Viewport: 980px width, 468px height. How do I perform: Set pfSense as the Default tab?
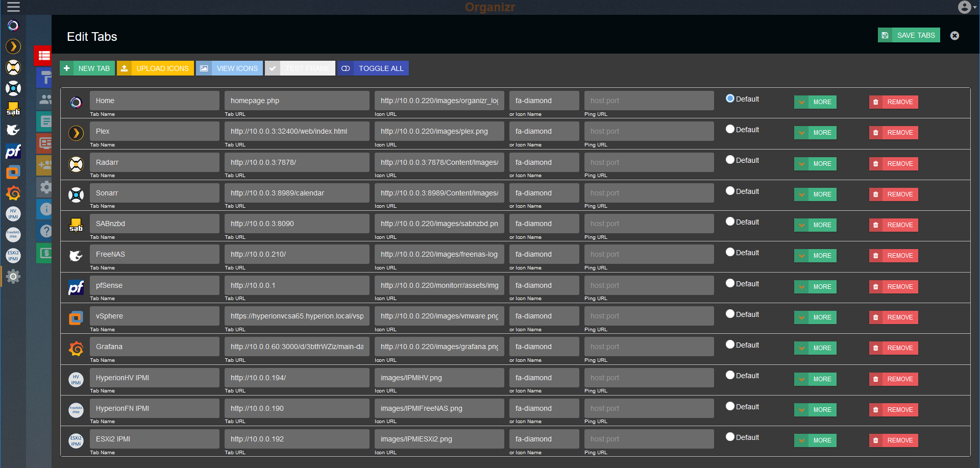click(x=730, y=283)
